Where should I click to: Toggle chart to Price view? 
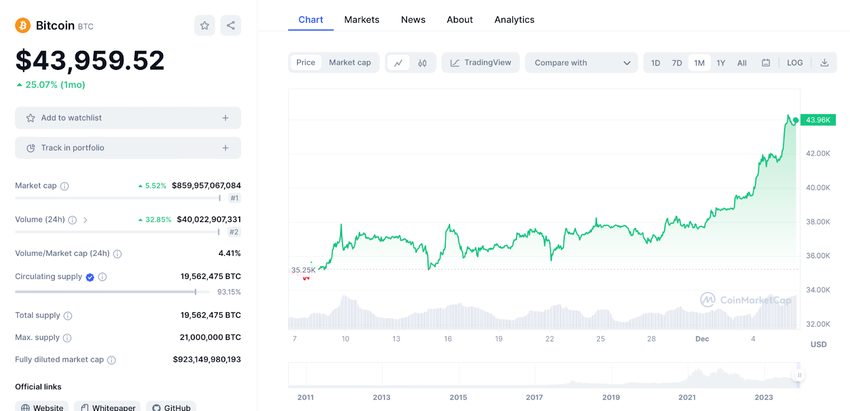[306, 63]
